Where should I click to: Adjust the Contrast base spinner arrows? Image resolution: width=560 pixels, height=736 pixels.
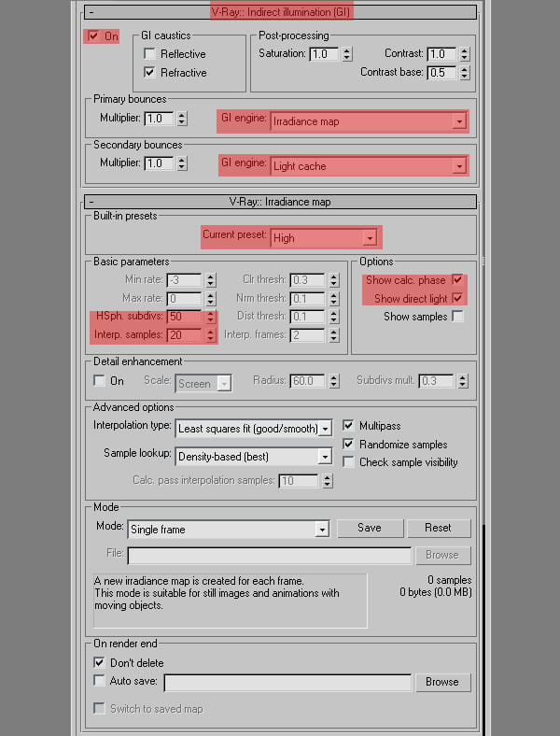464,73
